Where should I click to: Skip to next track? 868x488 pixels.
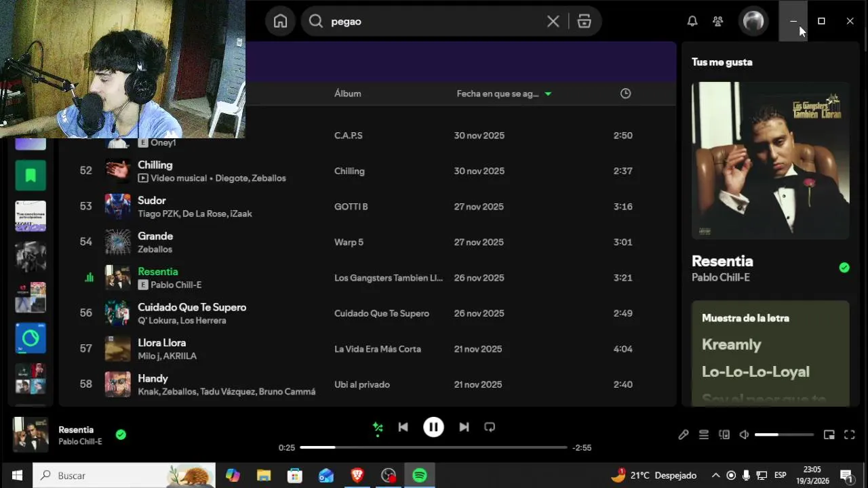pyautogui.click(x=464, y=427)
